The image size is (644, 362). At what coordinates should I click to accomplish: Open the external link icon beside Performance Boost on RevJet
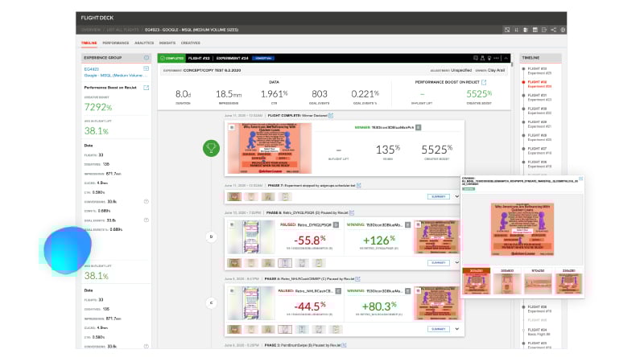pyautogui.click(x=146, y=88)
